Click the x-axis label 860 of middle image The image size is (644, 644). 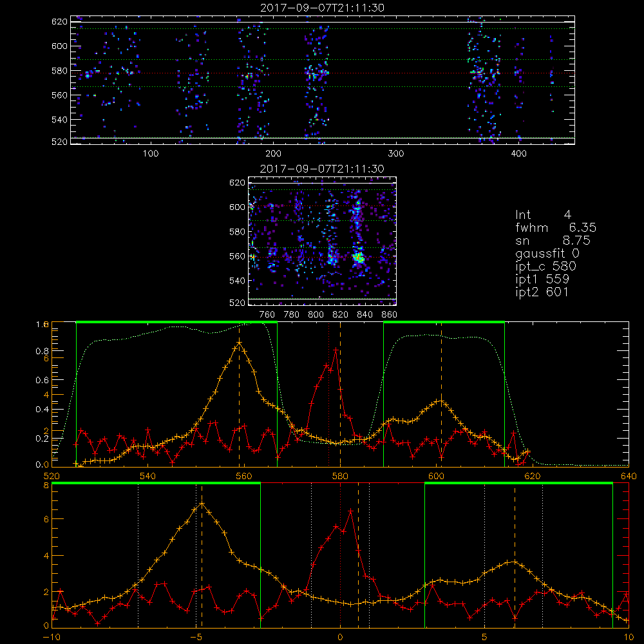(x=390, y=315)
